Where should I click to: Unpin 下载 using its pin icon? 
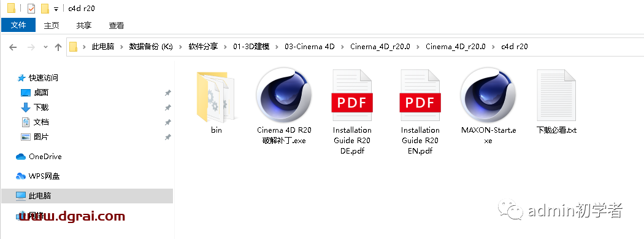[x=167, y=108]
